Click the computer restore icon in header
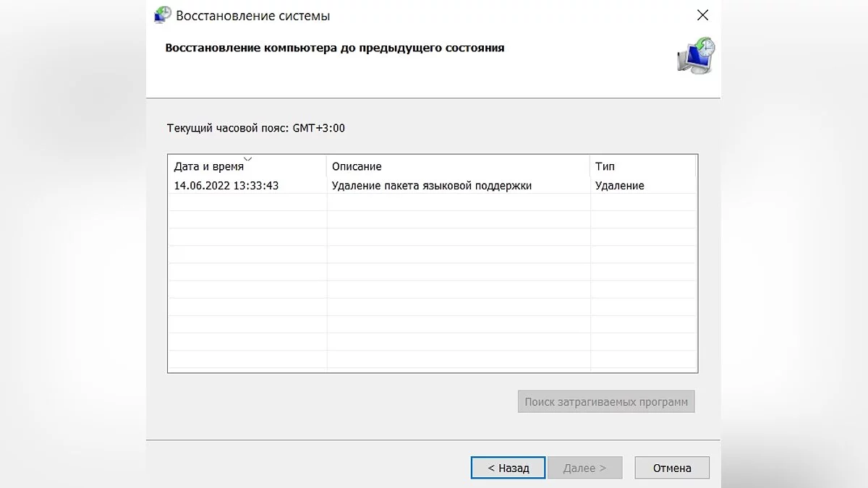The width and height of the screenshot is (868, 488). [696, 56]
